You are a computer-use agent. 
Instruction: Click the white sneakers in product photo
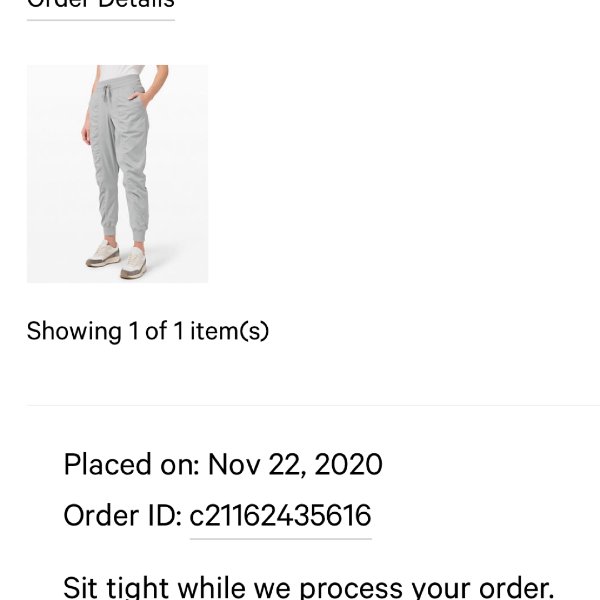click(x=117, y=258)
